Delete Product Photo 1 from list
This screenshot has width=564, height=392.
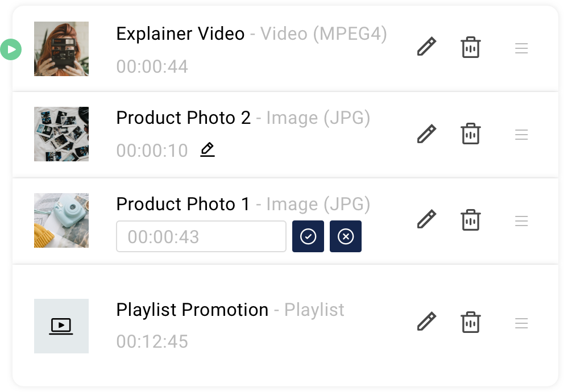470,219
